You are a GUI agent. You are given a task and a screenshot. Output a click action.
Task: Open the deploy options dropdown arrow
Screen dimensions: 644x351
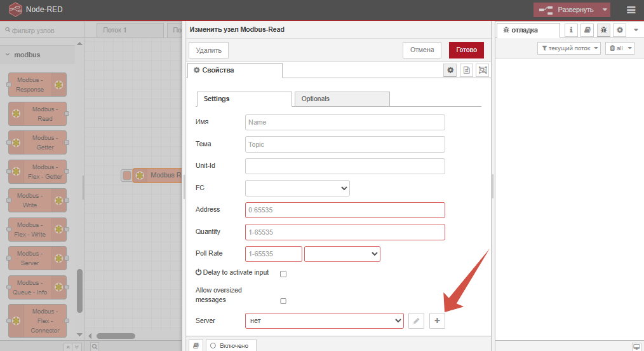[605, 10]
